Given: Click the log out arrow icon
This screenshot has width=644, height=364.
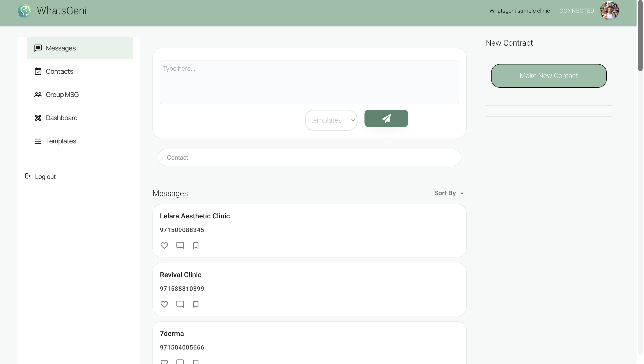Looking at the screenshot, I should click(28, 176).
